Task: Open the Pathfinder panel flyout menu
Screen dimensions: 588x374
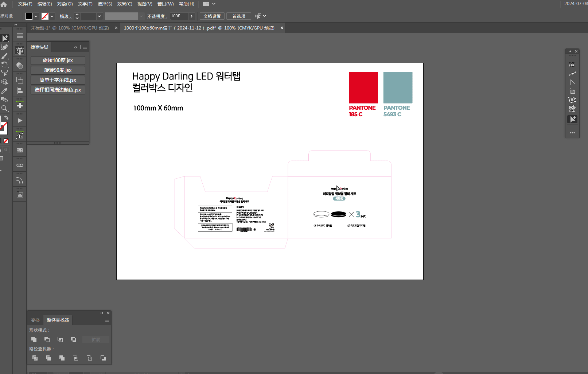Action: (107, 320)
